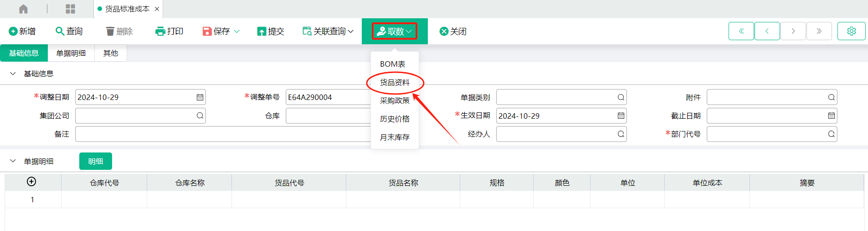The height and width of the screenshot is (231, 868).
Task: Jump to the last record arrow
Action: coord(819,31)
